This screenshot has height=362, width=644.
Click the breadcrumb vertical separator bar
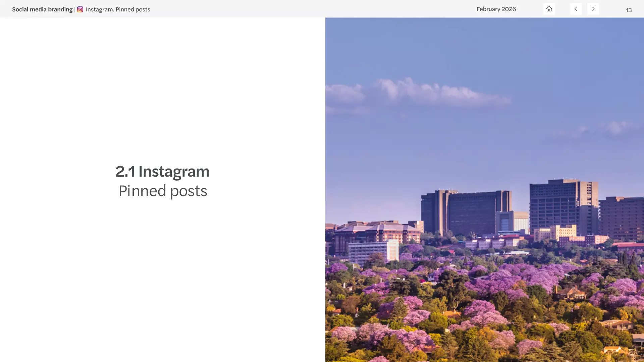click(75, 9)
